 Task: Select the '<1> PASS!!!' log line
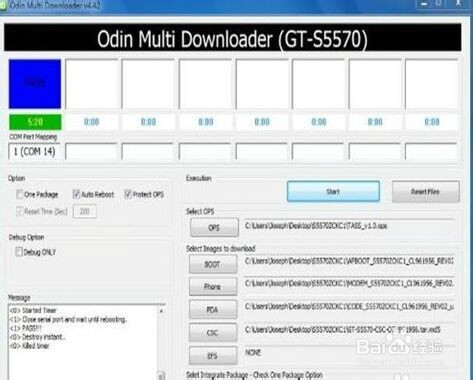point(26,328)
